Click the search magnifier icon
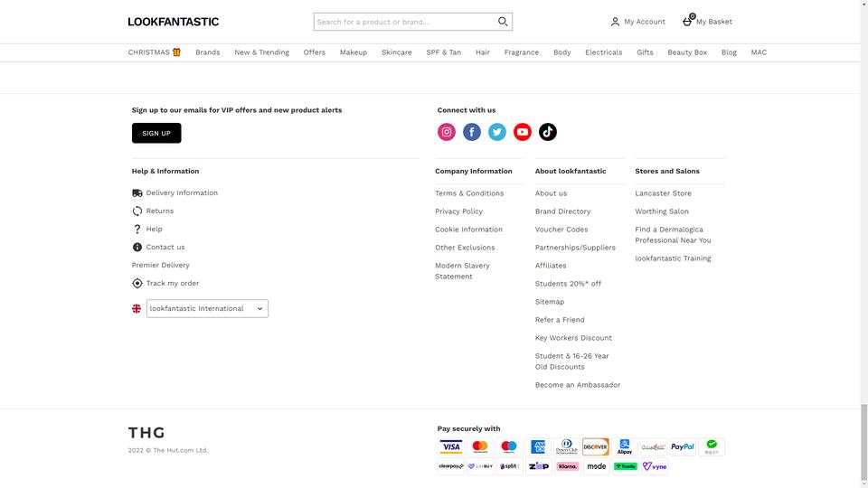This screenshot has height=488, width=868. [x=503, y=22]
